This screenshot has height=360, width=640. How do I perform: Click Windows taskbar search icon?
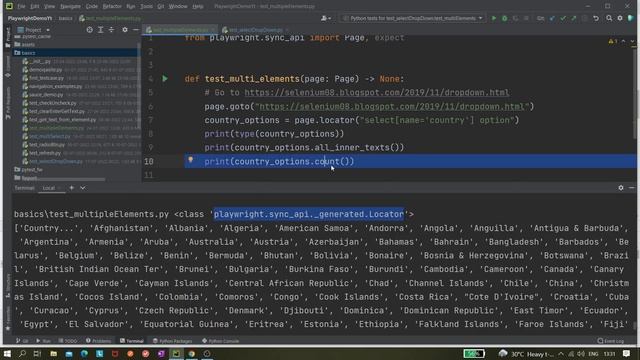click(x=22, y=353)
